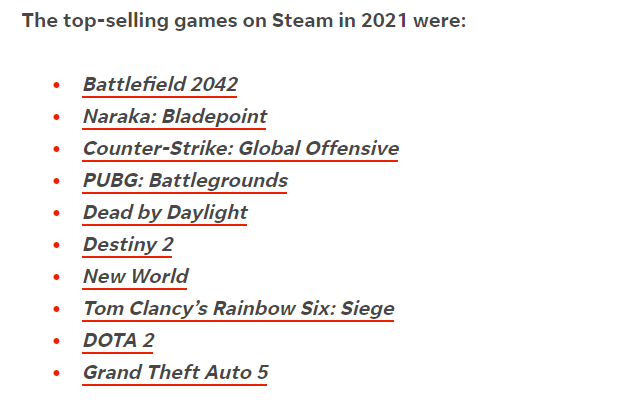The image size is (630, 420).
Task: Click the Naraka: Bladepoint link
Action: pos(175,116)
